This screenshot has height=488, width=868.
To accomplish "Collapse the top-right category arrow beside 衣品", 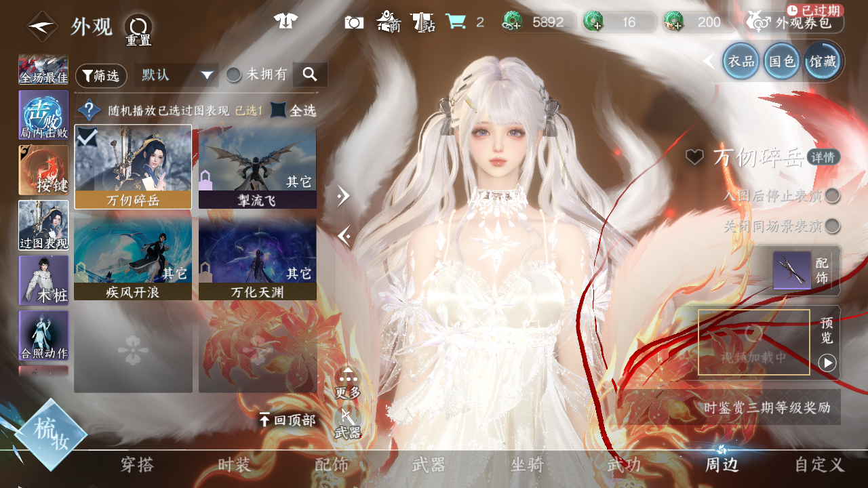I will (x=709, y=61).
